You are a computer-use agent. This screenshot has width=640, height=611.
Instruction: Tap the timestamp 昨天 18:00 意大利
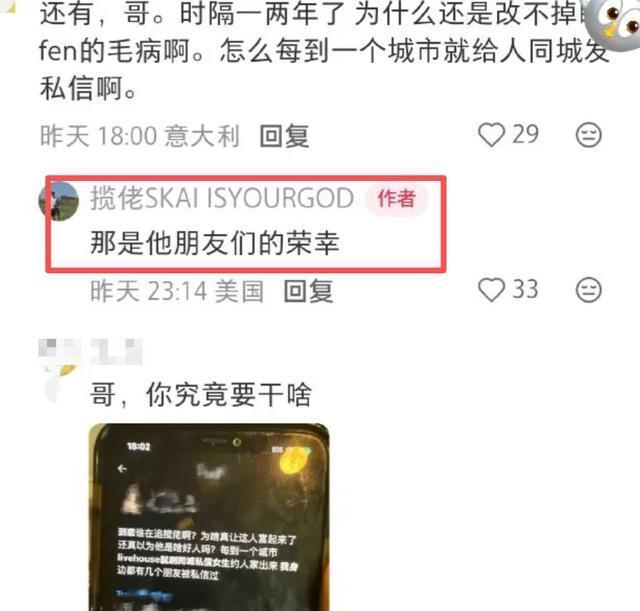[140, 136]
